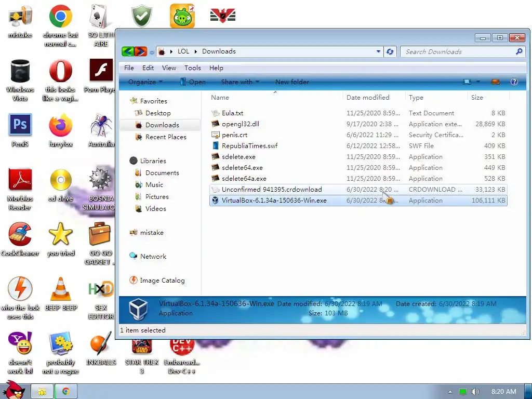Screen dimensions: 532x399
Task: Click the Chrome taskbar button
Action: [66, 392]
